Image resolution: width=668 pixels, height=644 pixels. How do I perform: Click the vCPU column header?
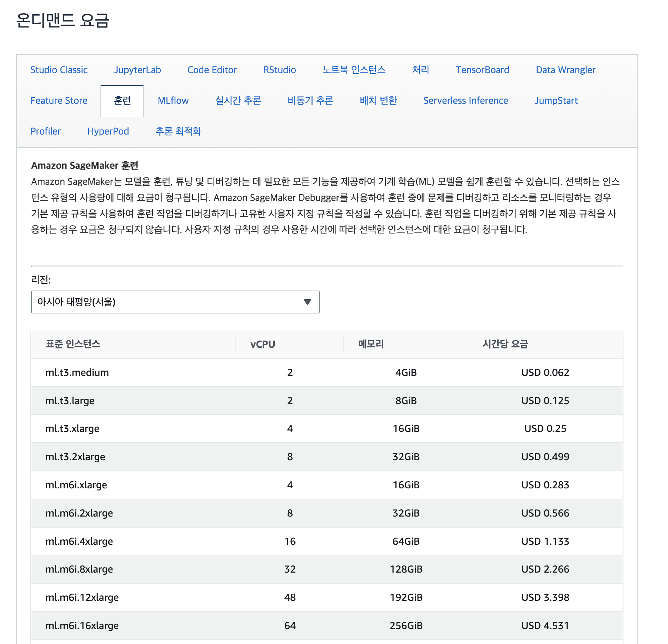click(x=263, y=344)
